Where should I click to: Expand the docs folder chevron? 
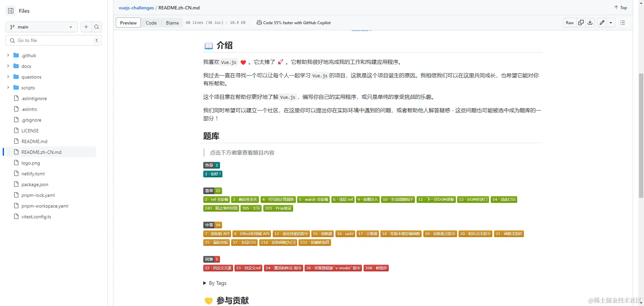pos(8,66)
